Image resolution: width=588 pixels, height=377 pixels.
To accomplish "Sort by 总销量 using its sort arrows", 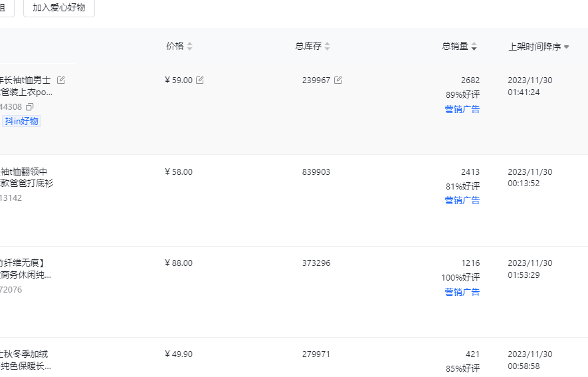I will pyautogui.click(x=474, y=47).
